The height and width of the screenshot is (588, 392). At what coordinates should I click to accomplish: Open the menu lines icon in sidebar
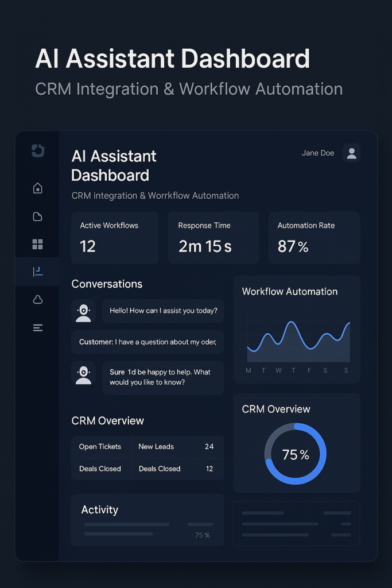(37, 328)
